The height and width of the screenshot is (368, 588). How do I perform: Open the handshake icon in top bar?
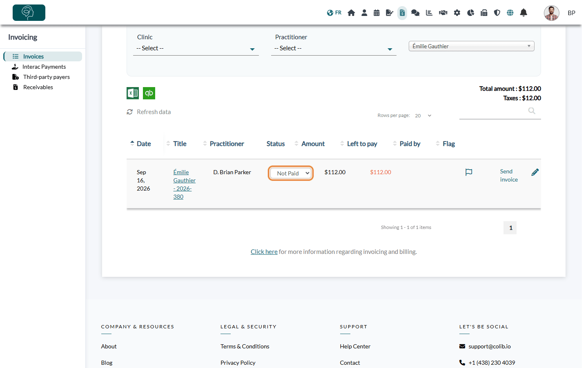(x=443, y=13)
